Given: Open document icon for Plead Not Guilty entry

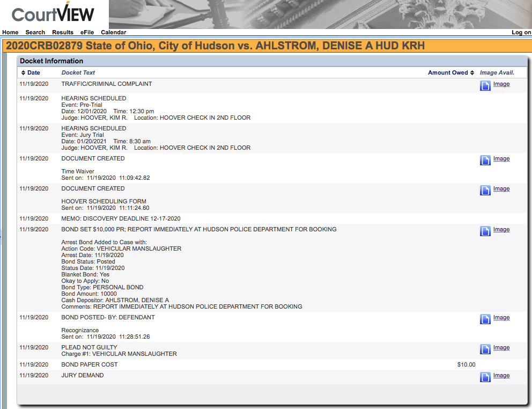Looking at the screenshot, I should click(x=485, y=349).
